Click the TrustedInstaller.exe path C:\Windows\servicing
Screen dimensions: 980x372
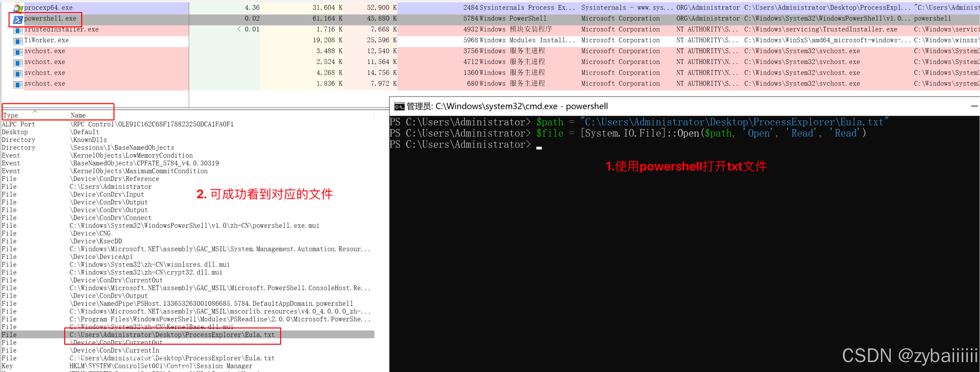821,29
